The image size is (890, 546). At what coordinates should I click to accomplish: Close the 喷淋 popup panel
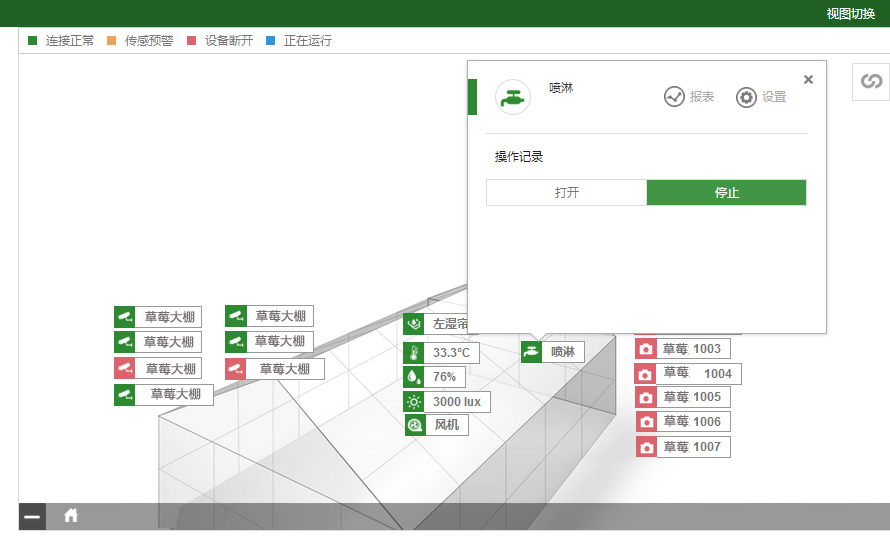point(808,79)
